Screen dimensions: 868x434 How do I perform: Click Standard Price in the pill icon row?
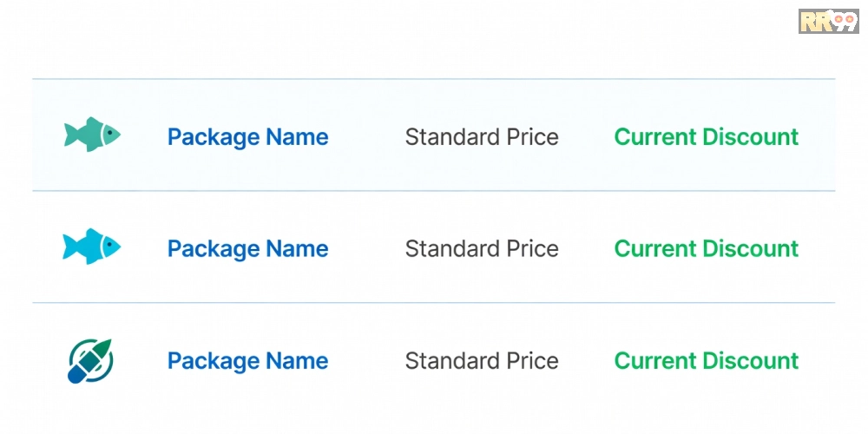[x=482, y=361]
